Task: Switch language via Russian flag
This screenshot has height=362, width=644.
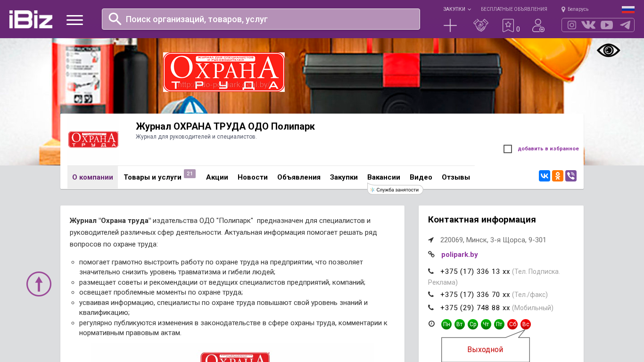Action: (628, 9)
